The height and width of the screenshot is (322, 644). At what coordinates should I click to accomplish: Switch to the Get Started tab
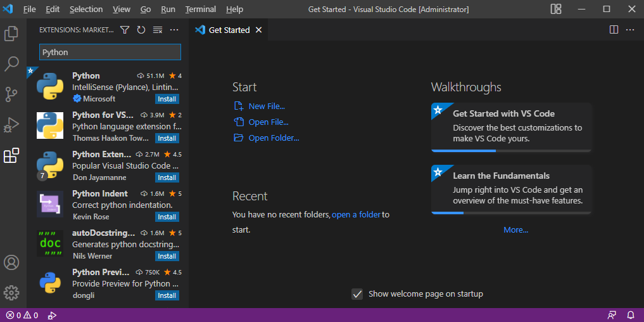[x=229, y=30]
